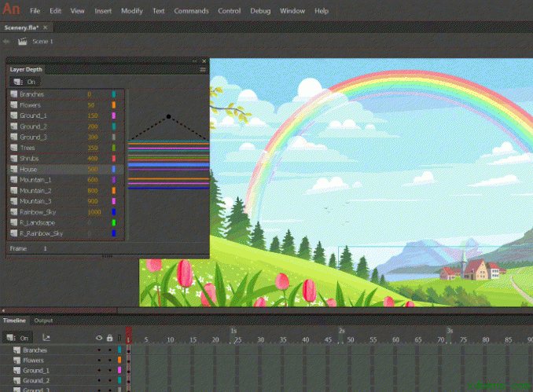Image resolution: width=533 pixels, height=392 pixels.
Task: Open the Layer Depth panel options menu
Action: coord(203,70)
